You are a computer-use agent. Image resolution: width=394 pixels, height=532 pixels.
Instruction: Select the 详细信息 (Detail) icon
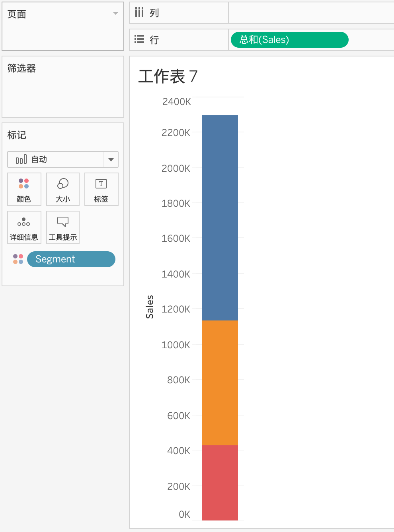[x=24, y=227]
